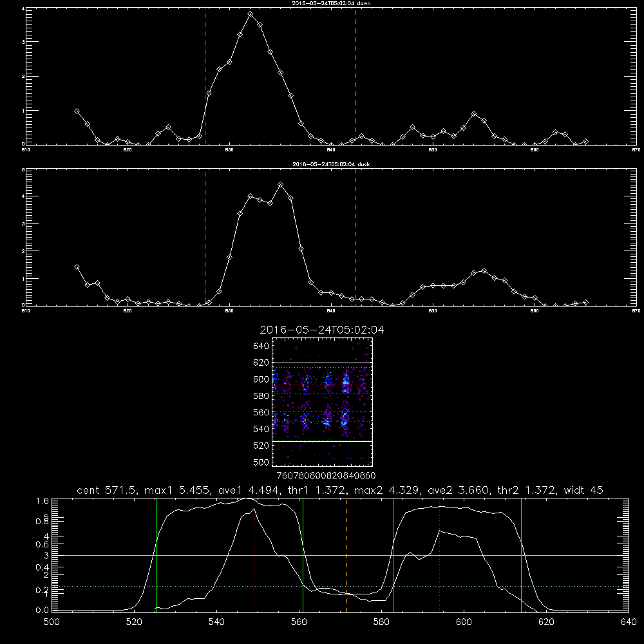The image size is (644, 644).
Task: Select the title above the center image
Action: pos(322,330)
